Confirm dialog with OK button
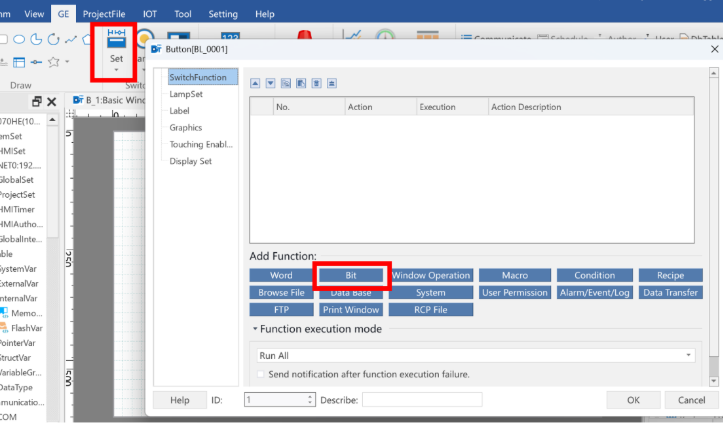 click(633, 400)
